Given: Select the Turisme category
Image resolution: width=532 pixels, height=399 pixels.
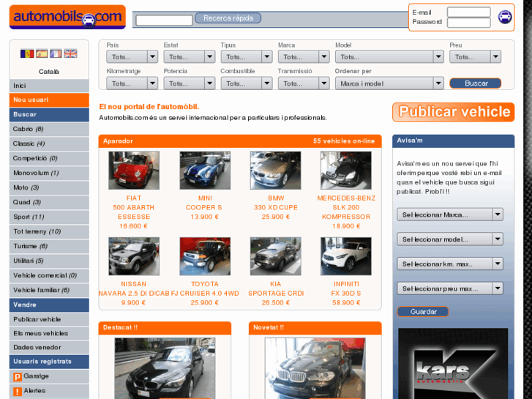Looking at the screenshot, I should pos(49,246).
